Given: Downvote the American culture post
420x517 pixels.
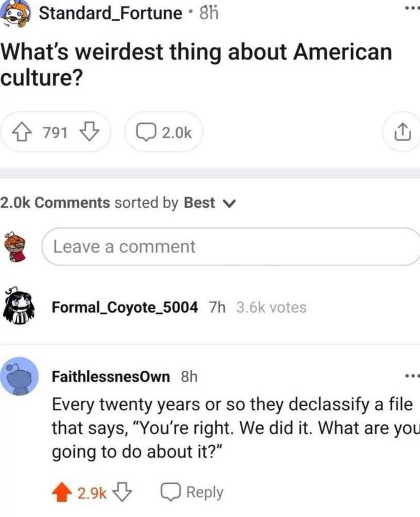Looking at the screenshot, I should pos(90,132).
